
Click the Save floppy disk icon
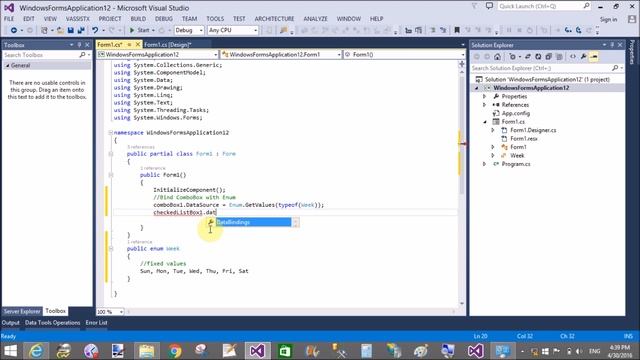(71, 30)
